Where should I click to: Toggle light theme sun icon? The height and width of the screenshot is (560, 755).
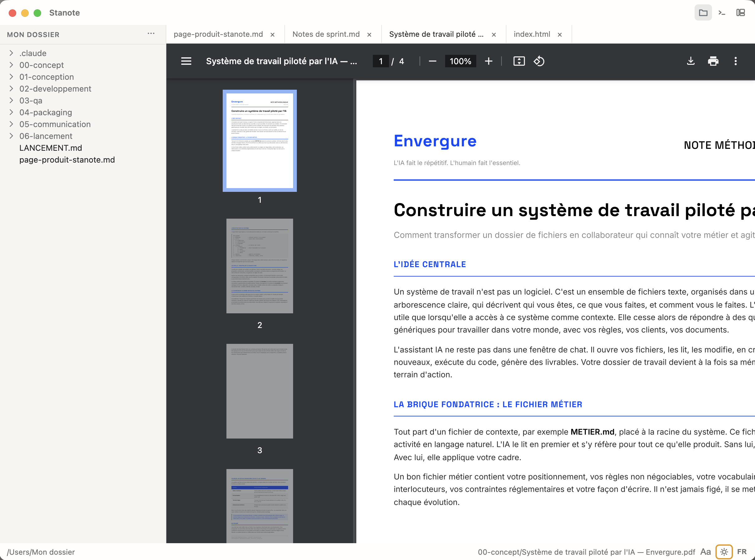point(724,552)
